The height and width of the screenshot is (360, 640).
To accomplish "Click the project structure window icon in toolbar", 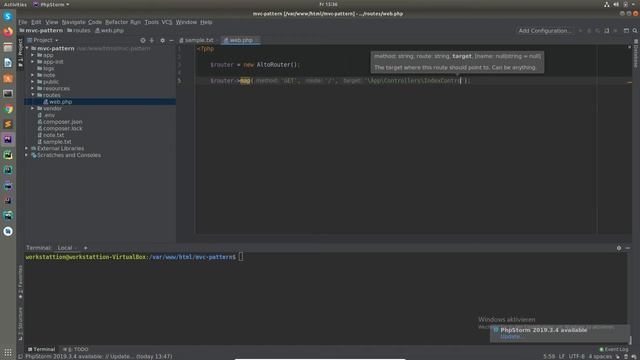I will point(626,31).
